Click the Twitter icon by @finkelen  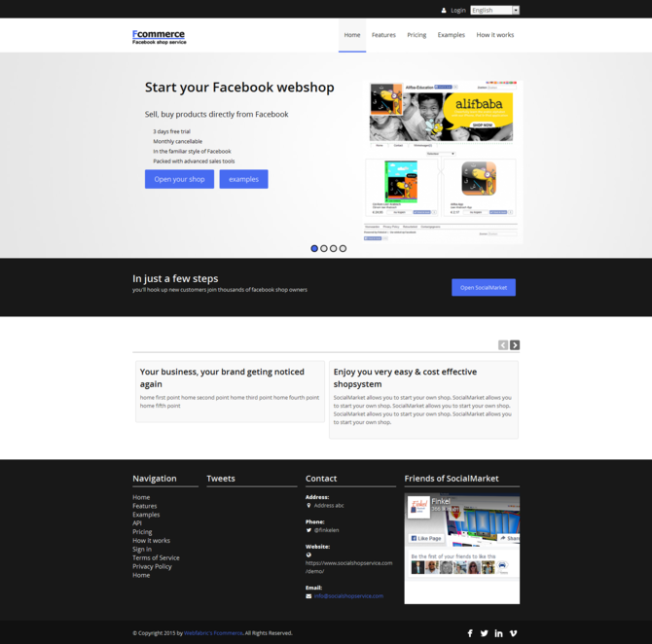[x=308, y=530]
